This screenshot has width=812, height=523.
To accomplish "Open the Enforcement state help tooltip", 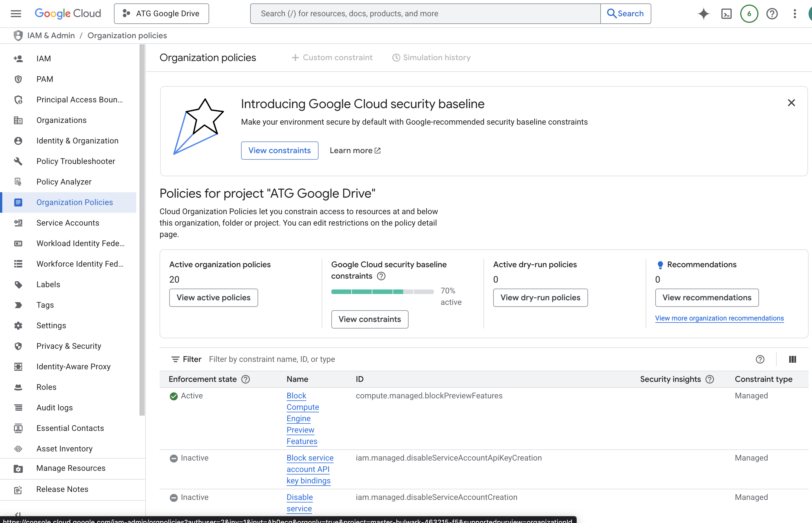I will (x=246, y=379).
